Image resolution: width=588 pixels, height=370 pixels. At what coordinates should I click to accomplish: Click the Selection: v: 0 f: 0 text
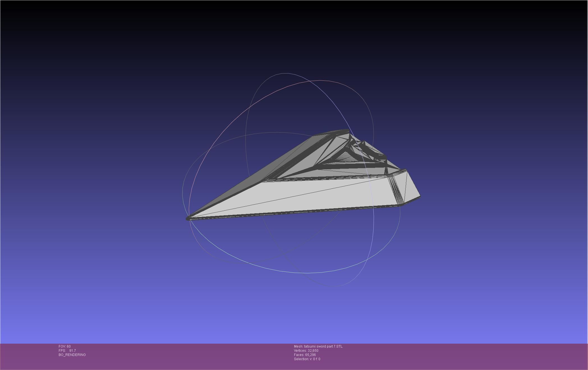point(307,359)
